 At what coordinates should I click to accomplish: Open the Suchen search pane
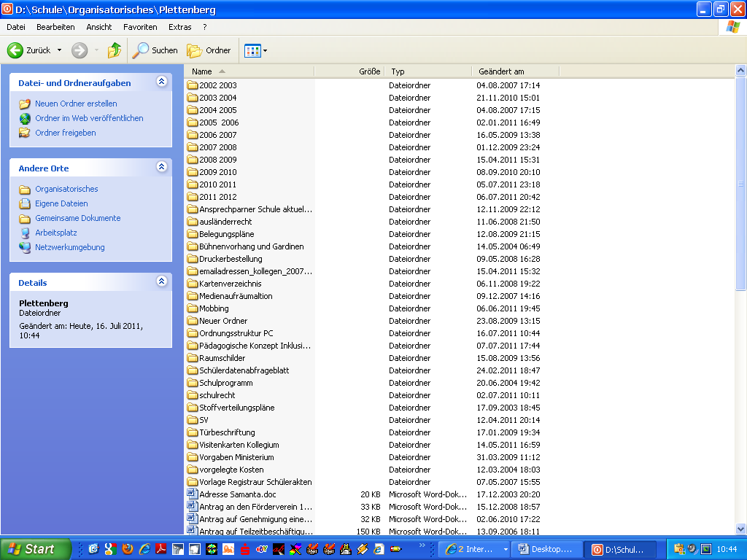[x=155, y=50]
